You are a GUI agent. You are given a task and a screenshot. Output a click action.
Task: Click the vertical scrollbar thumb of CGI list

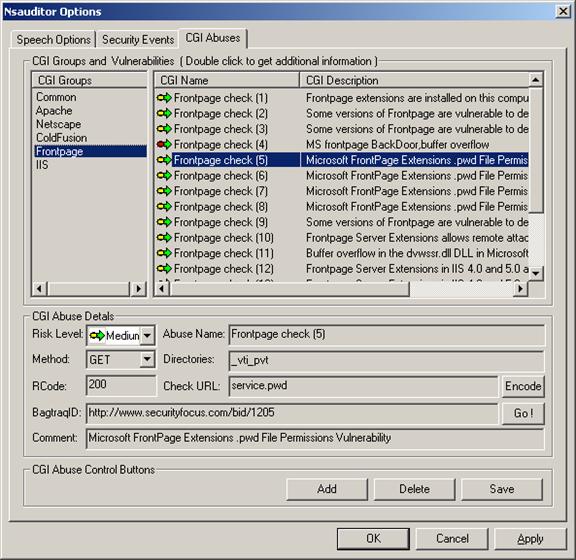pos(536,150)
